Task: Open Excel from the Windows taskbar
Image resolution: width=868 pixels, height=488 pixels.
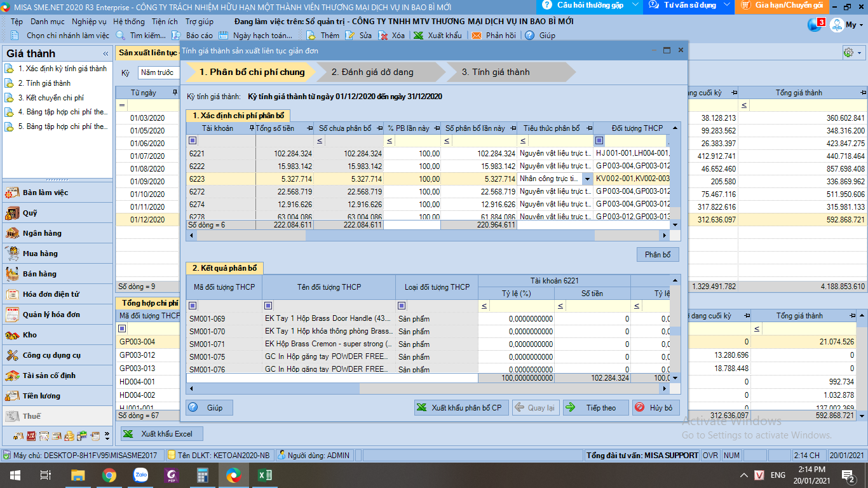Action: click(265, 475)
